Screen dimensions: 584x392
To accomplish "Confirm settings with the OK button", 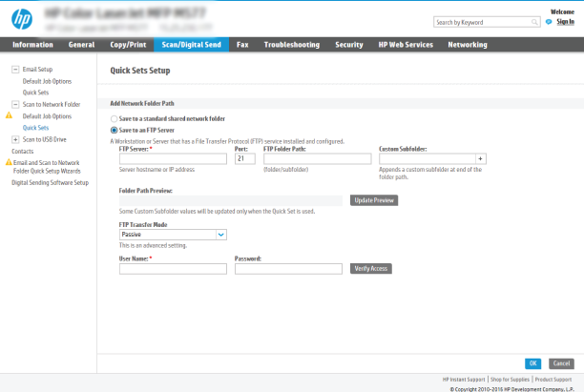I will click(534, 363).
